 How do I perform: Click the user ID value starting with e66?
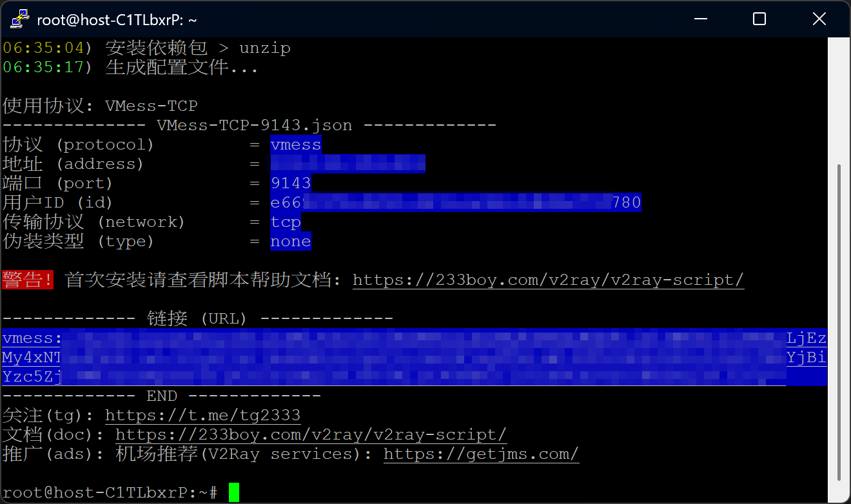456,203
